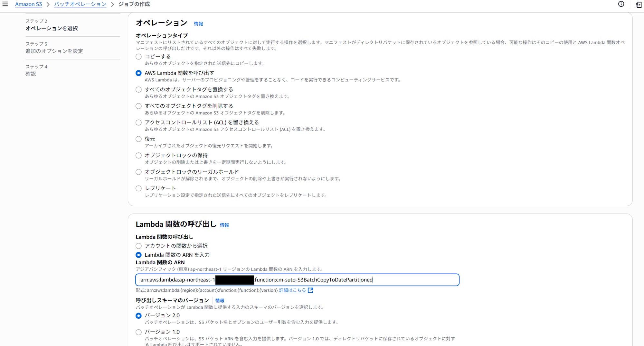644x346 pixels.
Task: Click the ジョブの作成 breadcrumb text
Action: point(134,4)
